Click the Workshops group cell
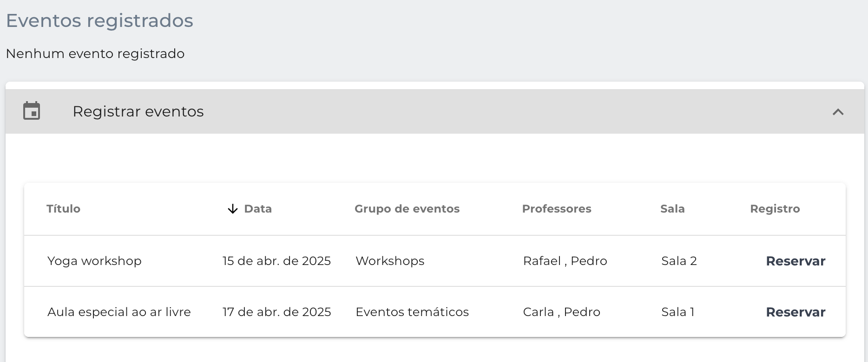The height and width of the screenshot is (362, 868). click(390, 261)
